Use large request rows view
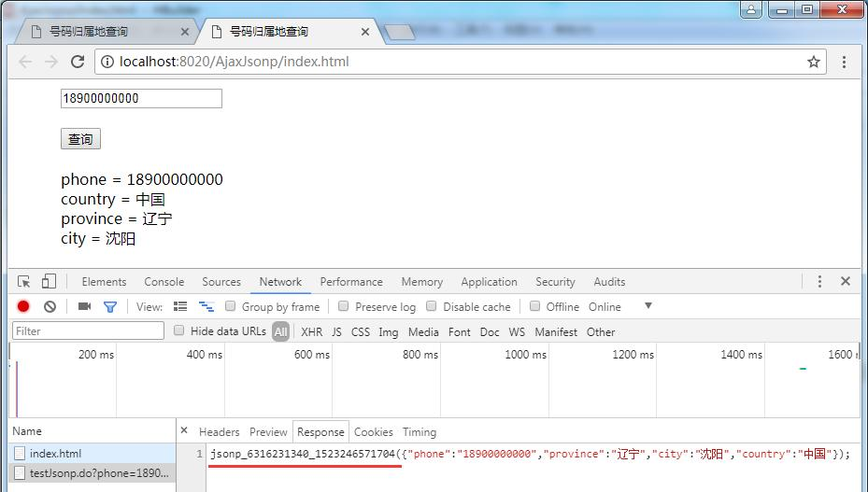 pyautogui.click(x=180, y=306)
